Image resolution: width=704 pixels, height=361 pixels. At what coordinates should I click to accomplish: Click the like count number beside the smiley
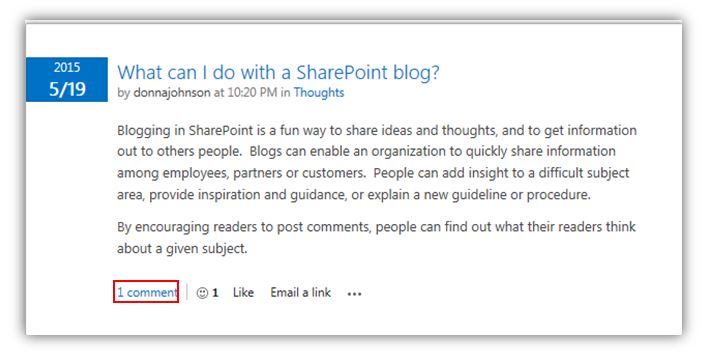coord(216,293)
